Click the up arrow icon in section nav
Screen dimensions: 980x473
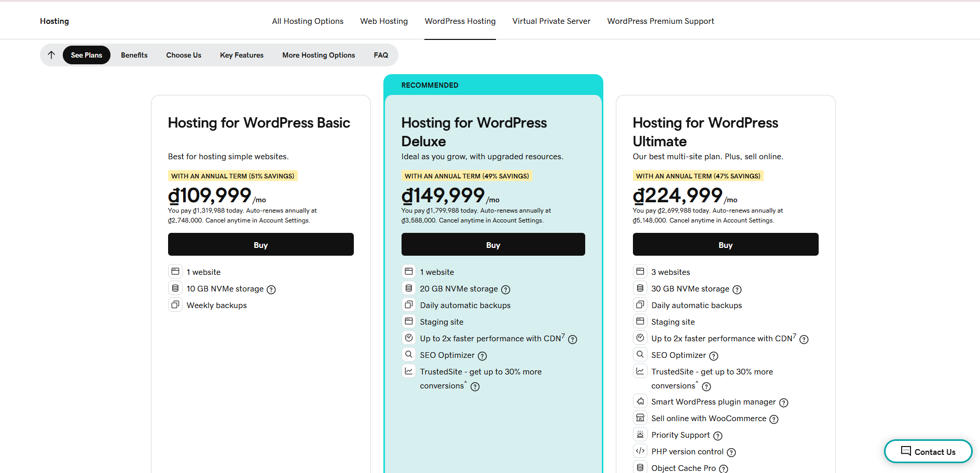coord(51,55)
